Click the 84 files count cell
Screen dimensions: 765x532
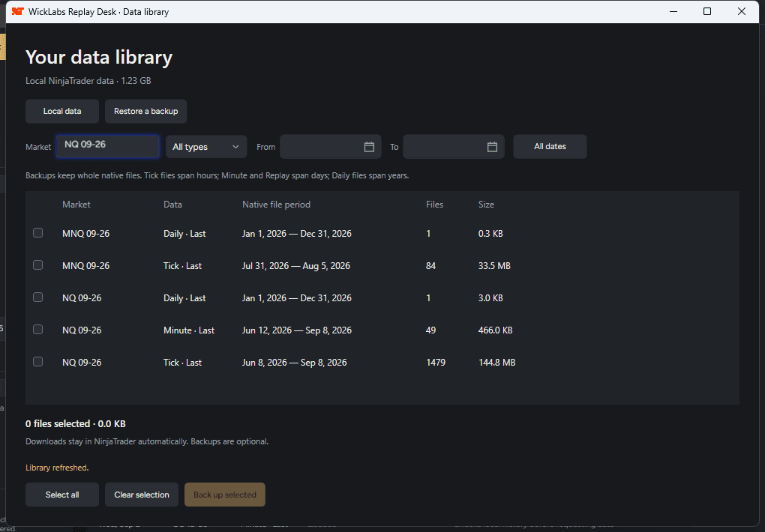tap(430, 266)
